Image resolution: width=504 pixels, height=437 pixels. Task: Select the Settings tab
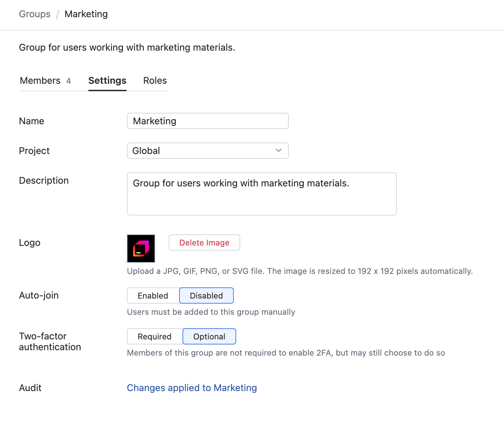pos(107,81)
